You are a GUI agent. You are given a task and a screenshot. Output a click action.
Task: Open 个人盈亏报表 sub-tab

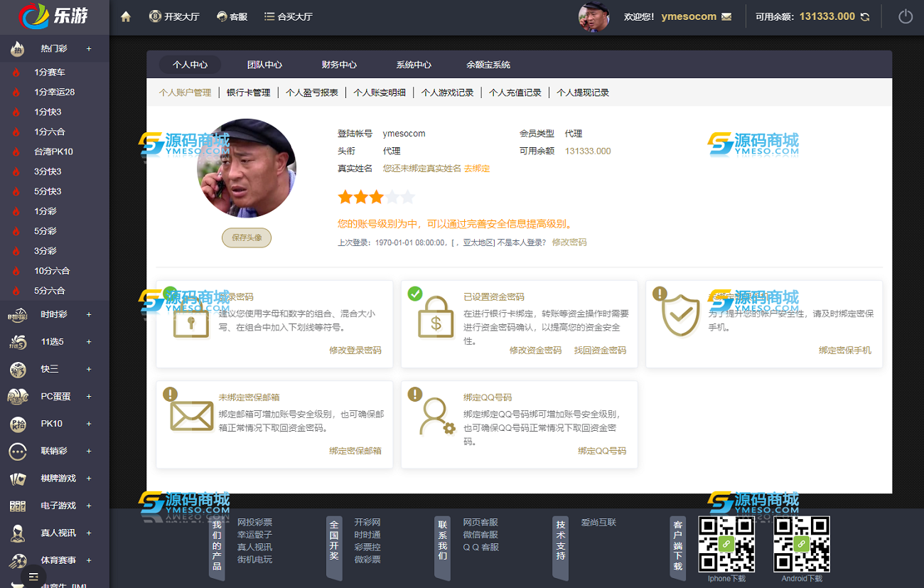tap(312, 92)
